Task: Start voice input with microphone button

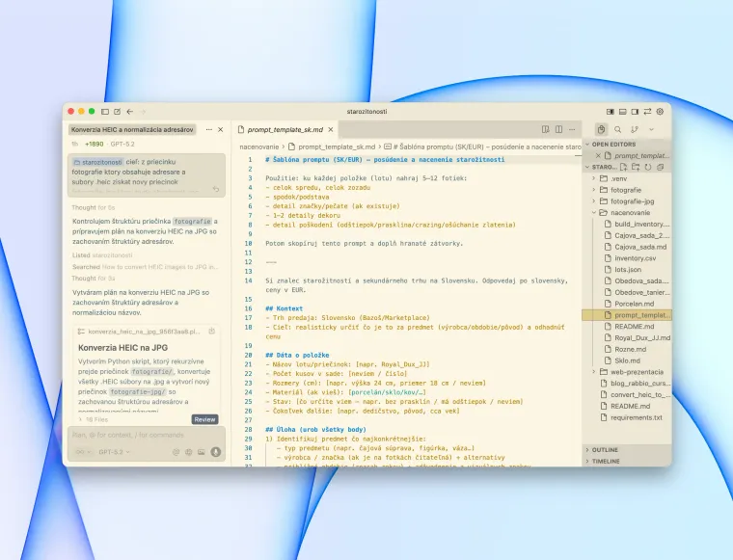Action: (215, 452)
